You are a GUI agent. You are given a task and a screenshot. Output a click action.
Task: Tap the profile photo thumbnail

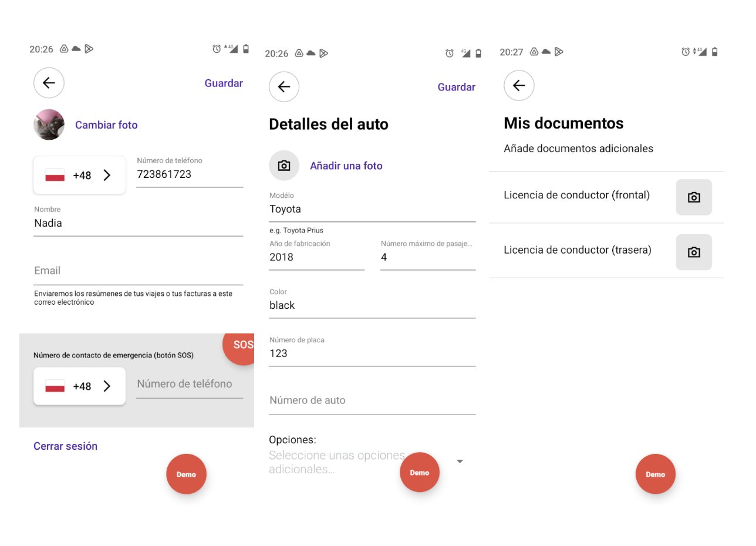click(x=49, y=124)
